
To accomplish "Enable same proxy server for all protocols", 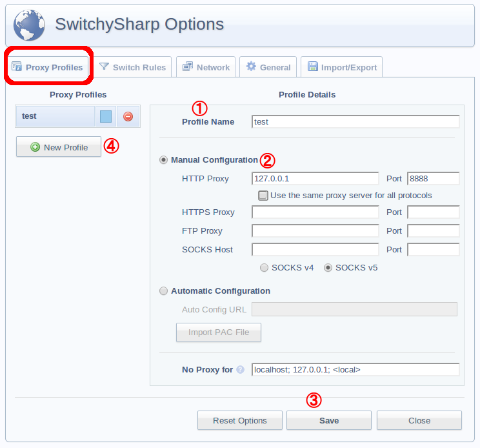I will pos(263,196).
